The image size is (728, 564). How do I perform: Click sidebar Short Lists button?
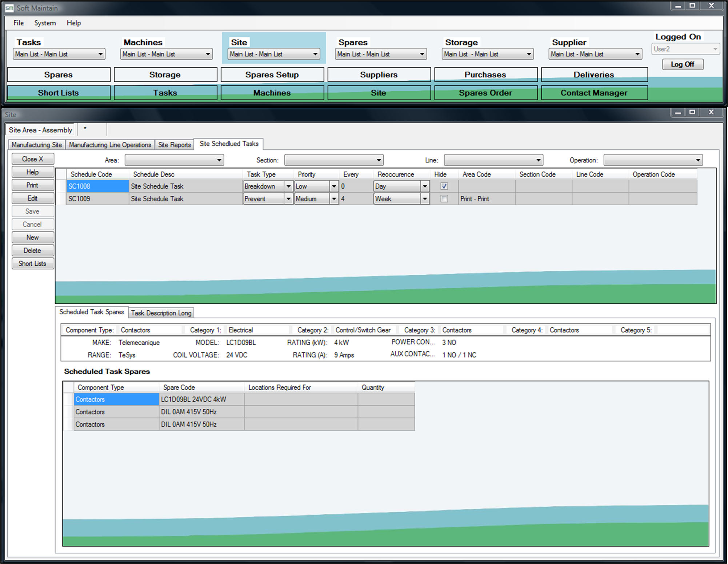coord(33,263)
